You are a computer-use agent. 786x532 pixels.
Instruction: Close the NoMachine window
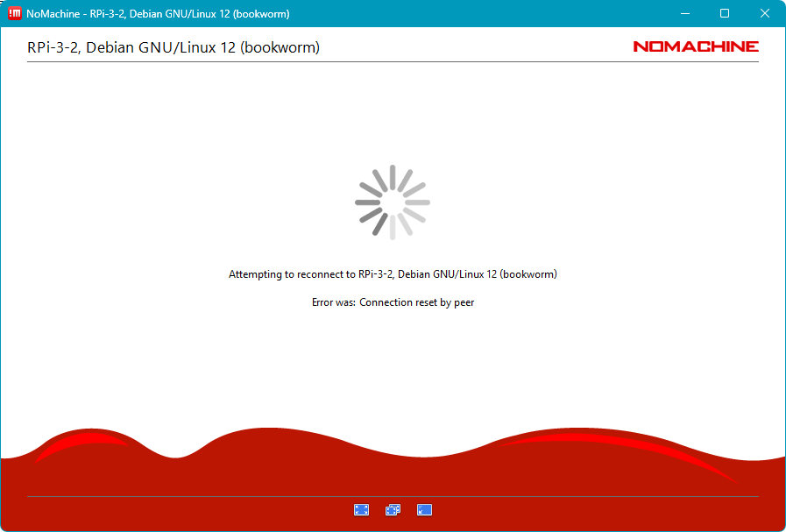[x=764, y=13]
